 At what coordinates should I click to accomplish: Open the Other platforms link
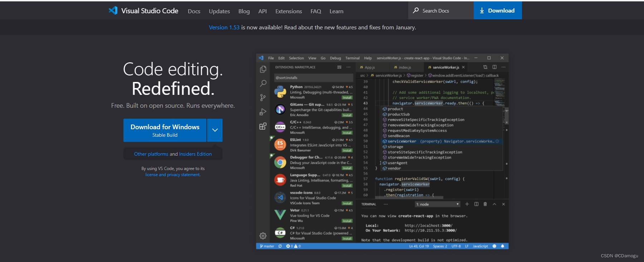tap(151, 154)
